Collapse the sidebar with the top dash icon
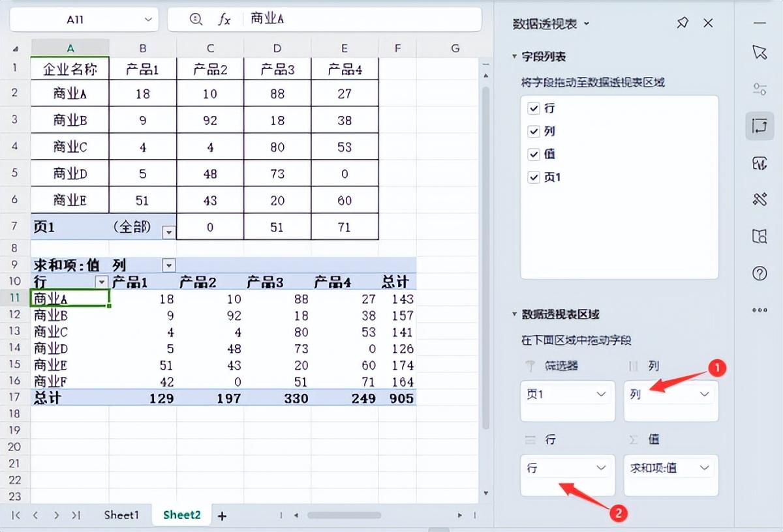 (760, 23)
